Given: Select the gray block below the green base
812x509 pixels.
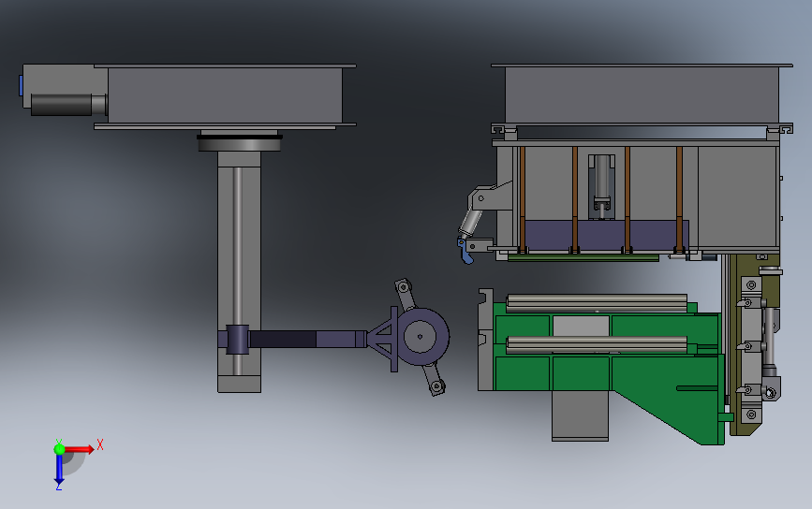Looking at the screenshot, I should point(580,415).
